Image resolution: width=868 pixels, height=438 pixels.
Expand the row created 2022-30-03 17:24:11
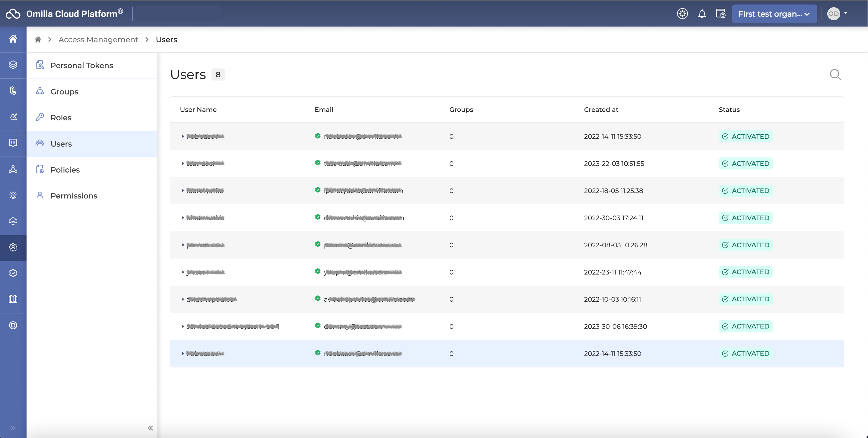tap(183, 218)
